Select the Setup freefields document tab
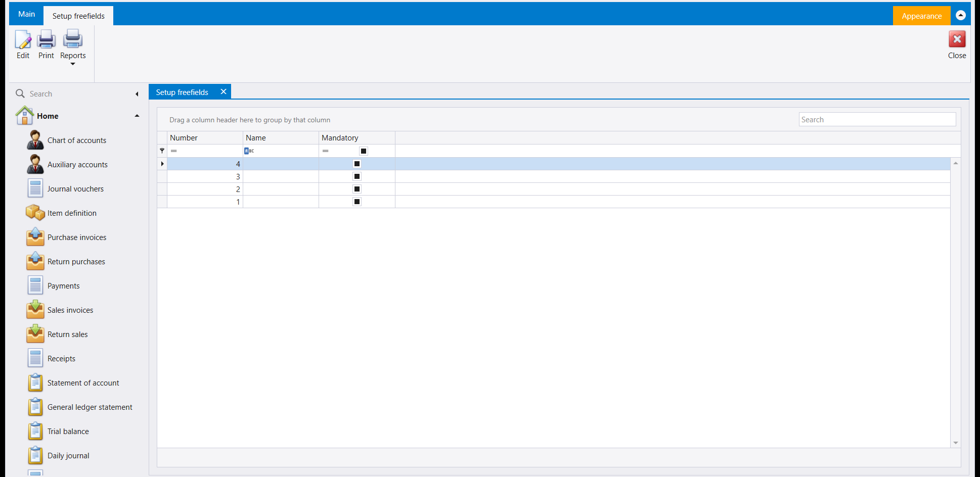980x477 pixels. pyautogui.click(x=182, y=92)
